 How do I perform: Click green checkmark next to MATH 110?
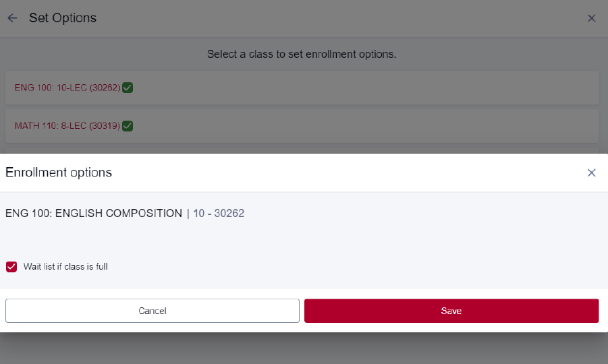click(x=128, y=126)
